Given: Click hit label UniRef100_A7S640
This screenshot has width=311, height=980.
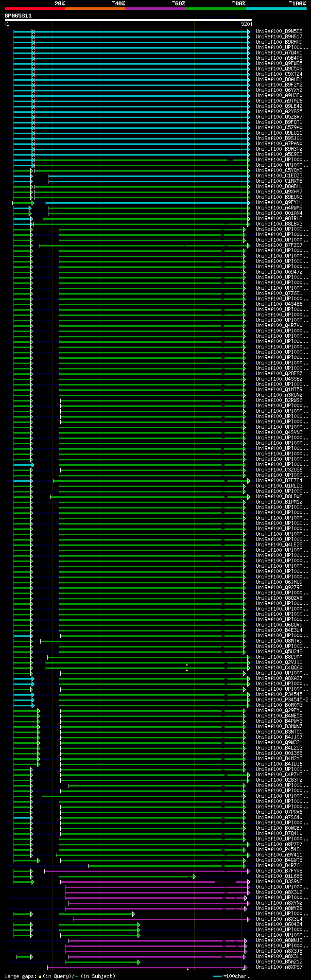Looking at the screenshot, I should pos(279,818).
